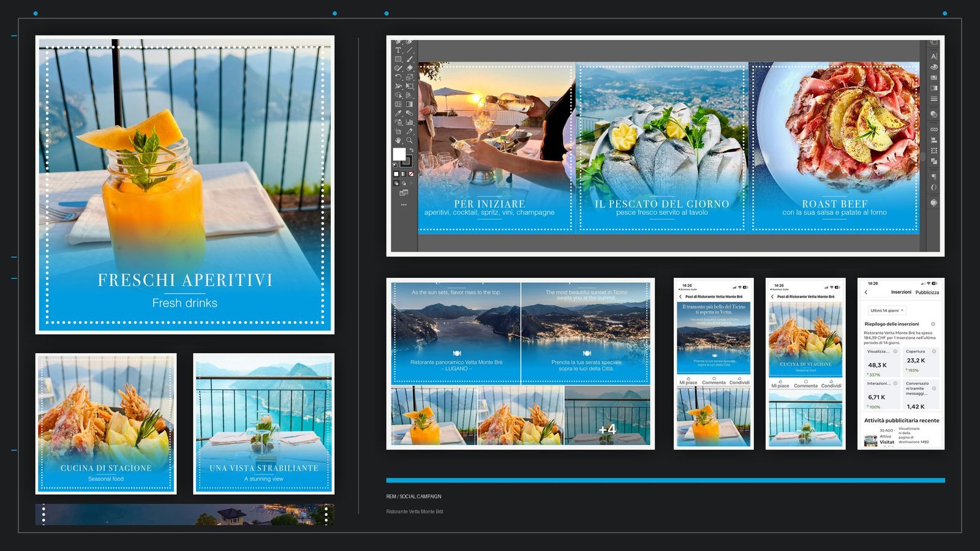
Task: Choose the Zoom tool
Action: 410,140
